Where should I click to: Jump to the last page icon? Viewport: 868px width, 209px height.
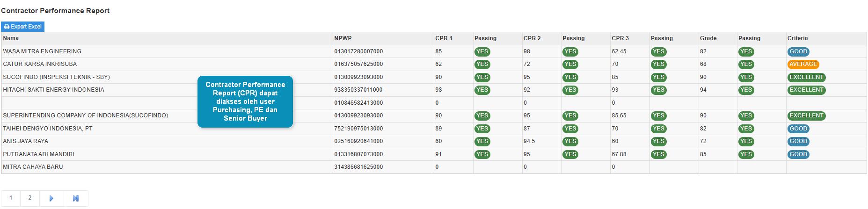76,198
